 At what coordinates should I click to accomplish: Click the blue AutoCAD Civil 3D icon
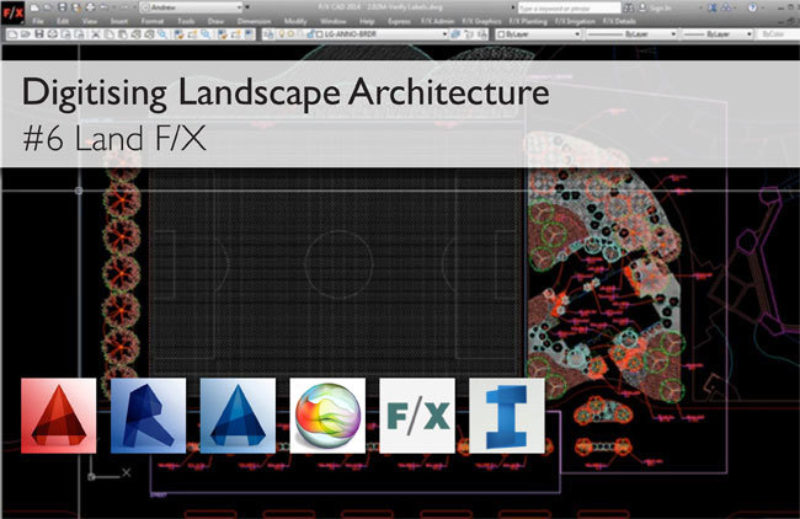(238, 415)
